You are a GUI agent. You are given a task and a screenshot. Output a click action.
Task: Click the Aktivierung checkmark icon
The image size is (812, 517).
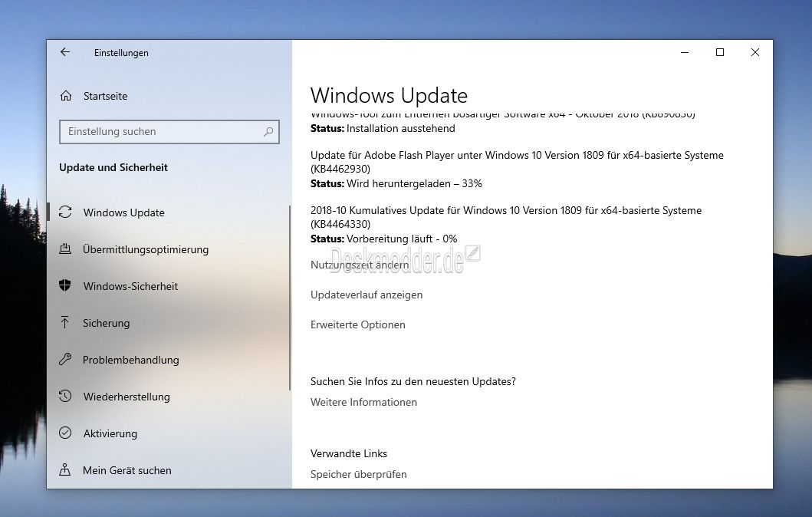point(65,433)
